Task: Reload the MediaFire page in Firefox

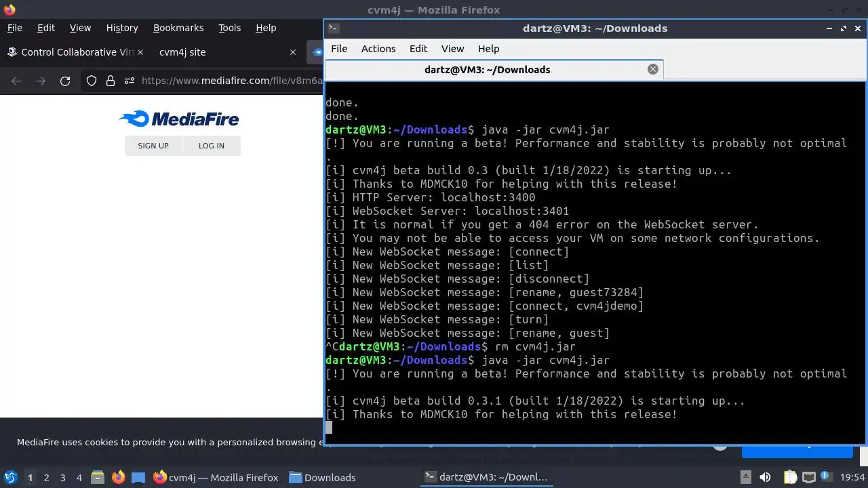Action: click(65, 81)
